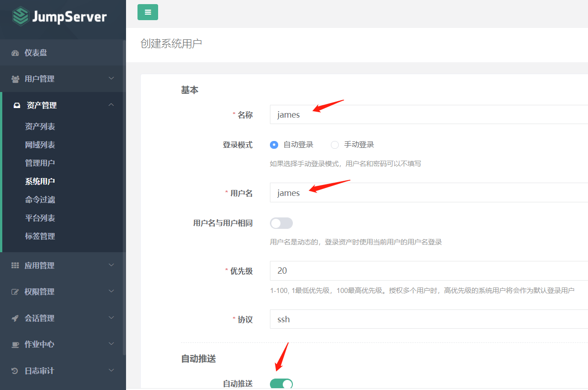
Task: Expand the 作业中心 menu chevron
Action: coord(111,344)
